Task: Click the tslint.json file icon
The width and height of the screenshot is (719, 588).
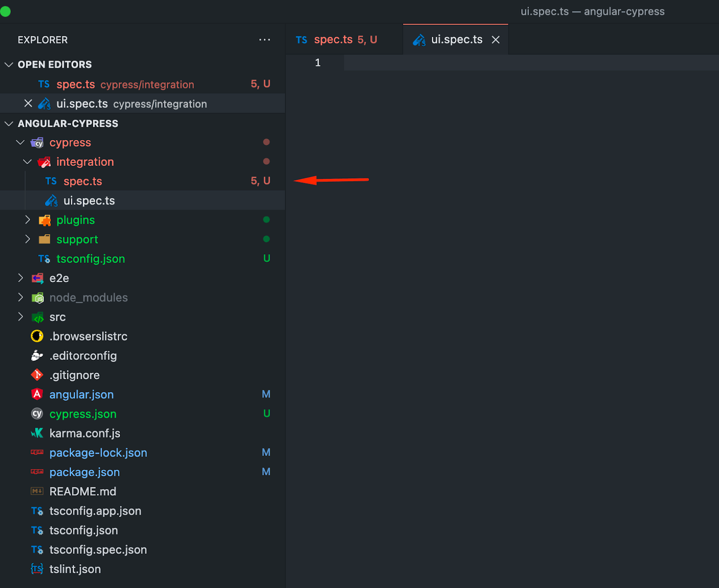Action: pyautogui.click(x=37, y=569)
